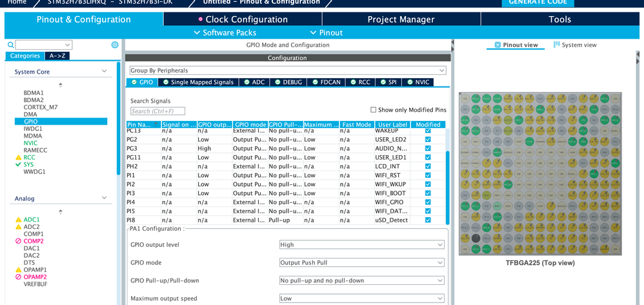Click the GENERATE CODE button
644x305 pixels.
click(538, 3)
